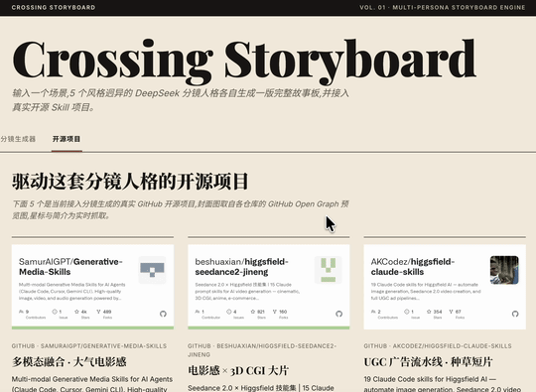Select the 开源项目 tab
Image resolution: width=536 pixels, height=392 pixels.
click(67, 139)
